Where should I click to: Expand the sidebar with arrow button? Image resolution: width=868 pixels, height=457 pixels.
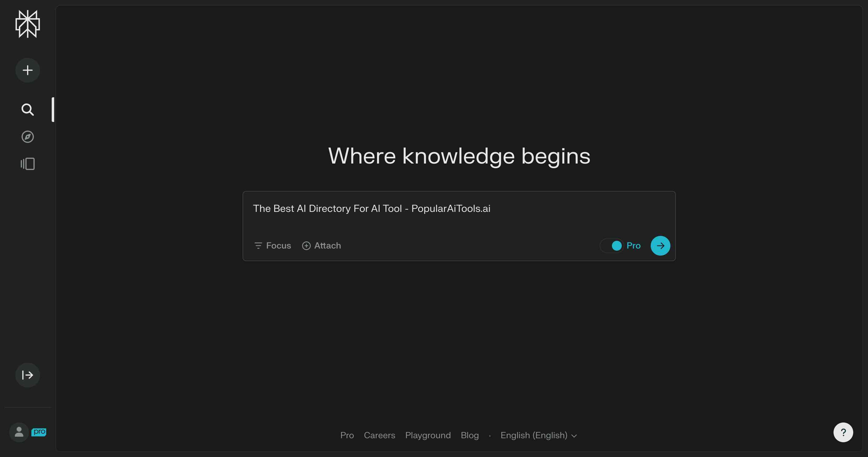28,375
